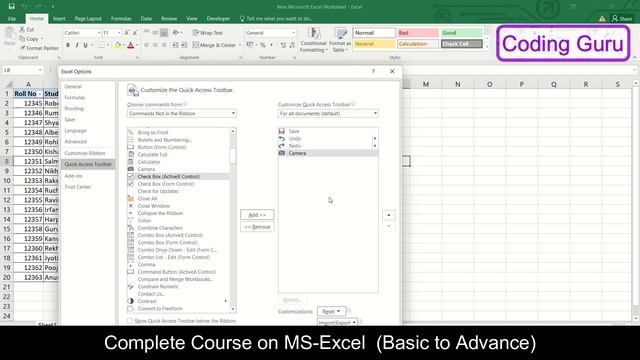The width and height of the screenshot is (640, 360).
Task: Click the Merge & Center icon
Action: [x=196, y=45]
